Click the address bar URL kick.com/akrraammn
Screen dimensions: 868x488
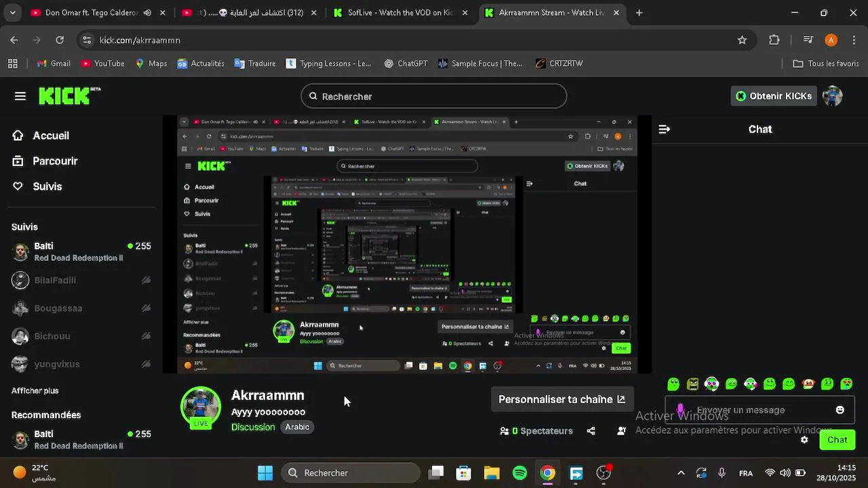click(140, 40)
